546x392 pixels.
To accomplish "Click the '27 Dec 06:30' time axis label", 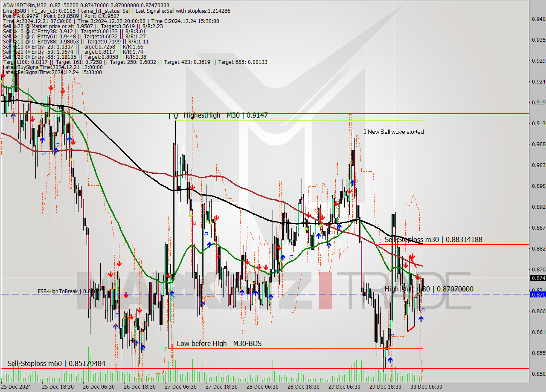I will (x=180, y=387).
